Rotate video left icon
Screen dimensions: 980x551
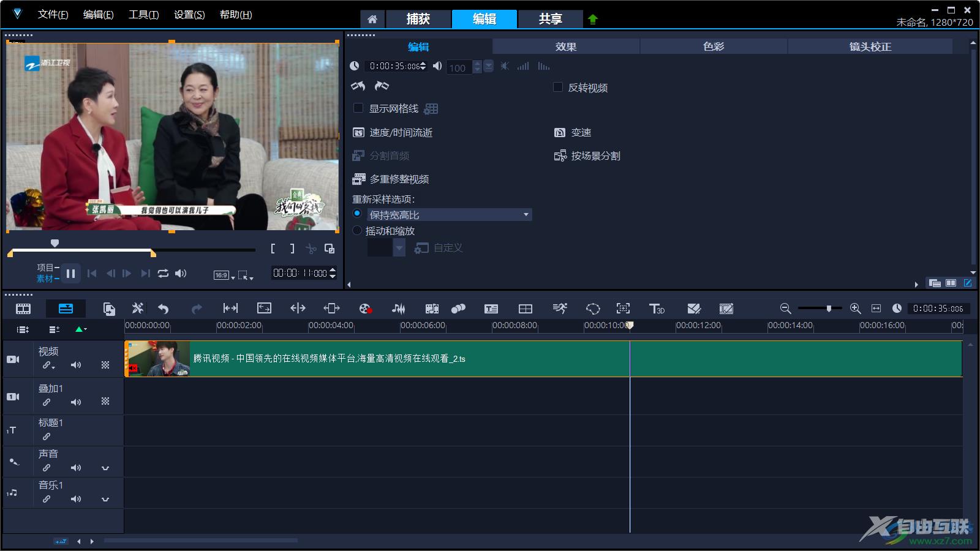coord(358,86)
